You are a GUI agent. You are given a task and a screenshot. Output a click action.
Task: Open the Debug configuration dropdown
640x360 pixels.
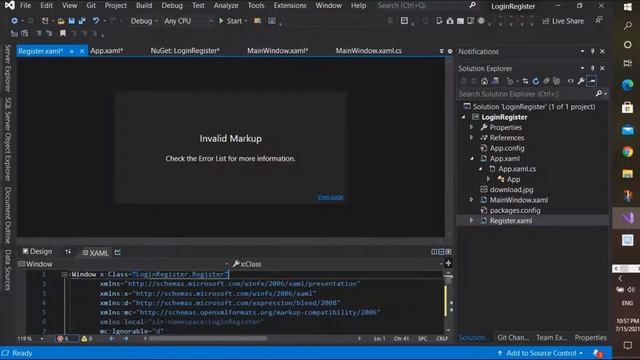[x=144, y=21]
